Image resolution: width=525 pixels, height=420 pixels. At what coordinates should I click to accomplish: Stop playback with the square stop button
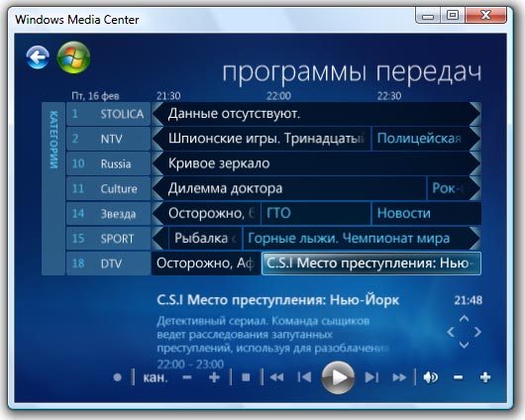(x=246, y=377)
